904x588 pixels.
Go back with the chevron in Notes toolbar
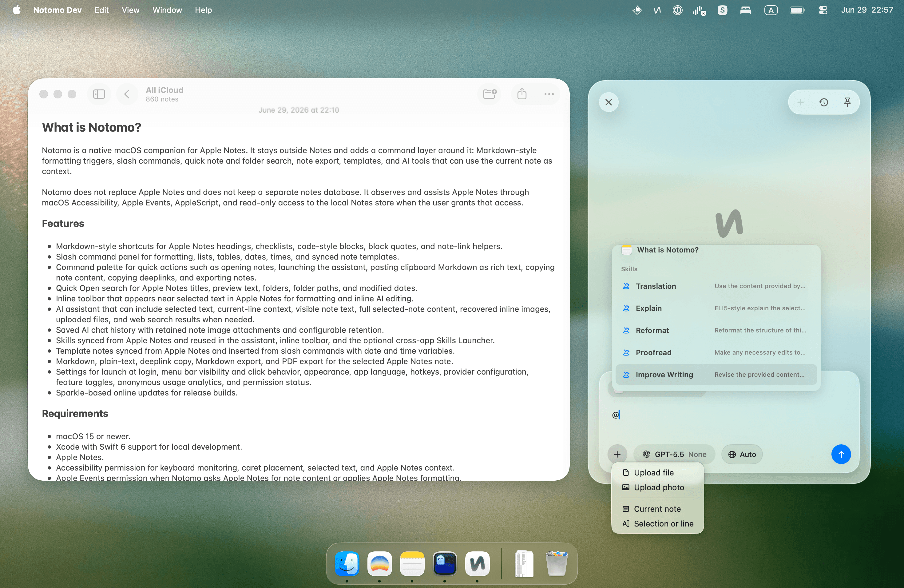tap(127, 94)
